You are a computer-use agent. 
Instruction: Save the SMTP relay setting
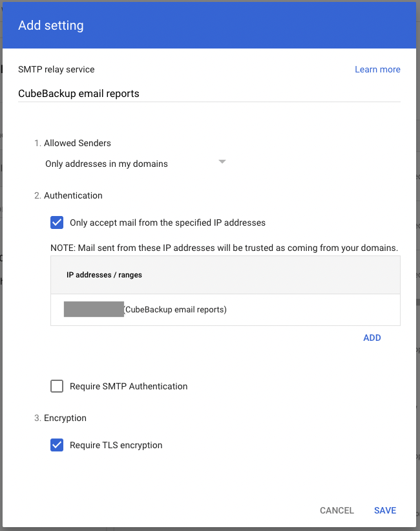click(384, 510)
